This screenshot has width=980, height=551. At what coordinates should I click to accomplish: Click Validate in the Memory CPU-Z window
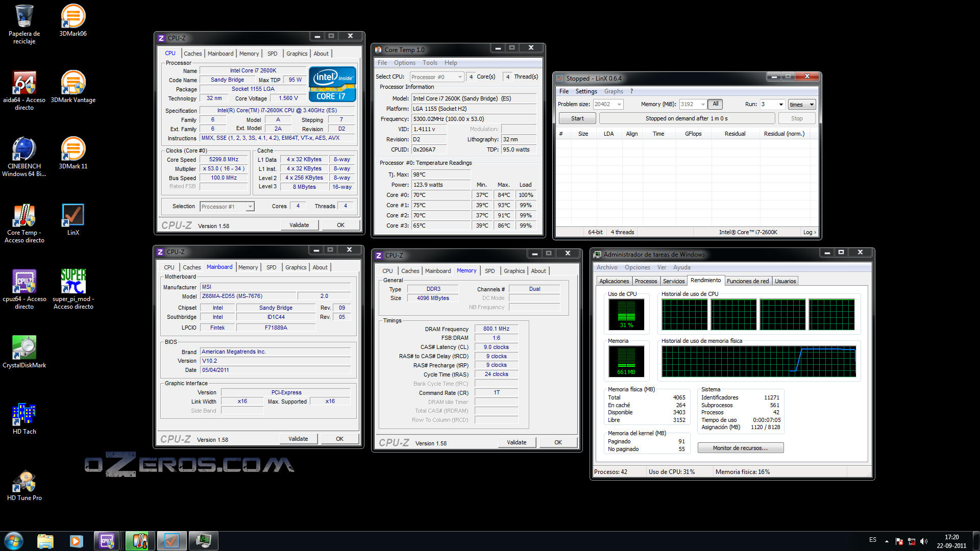point(517,442)
